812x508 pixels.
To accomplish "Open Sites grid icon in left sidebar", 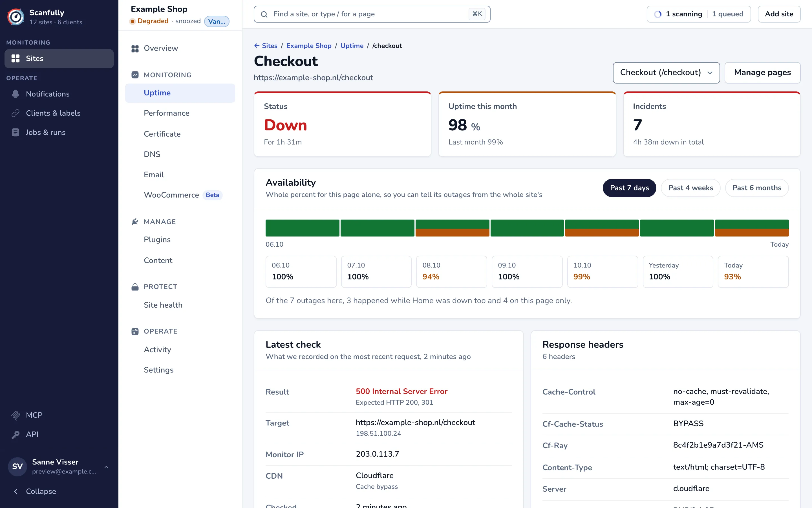I will (x=16, y=58).
